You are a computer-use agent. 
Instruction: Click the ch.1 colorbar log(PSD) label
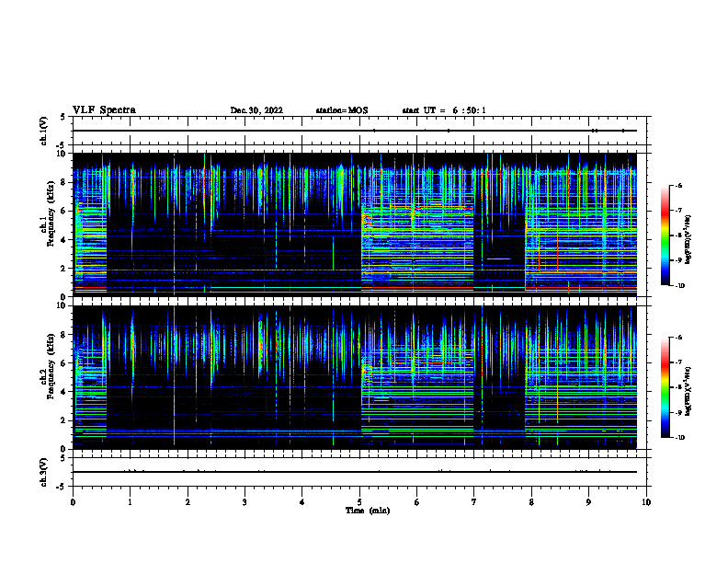pyautogui.click(x=688, y=240)
